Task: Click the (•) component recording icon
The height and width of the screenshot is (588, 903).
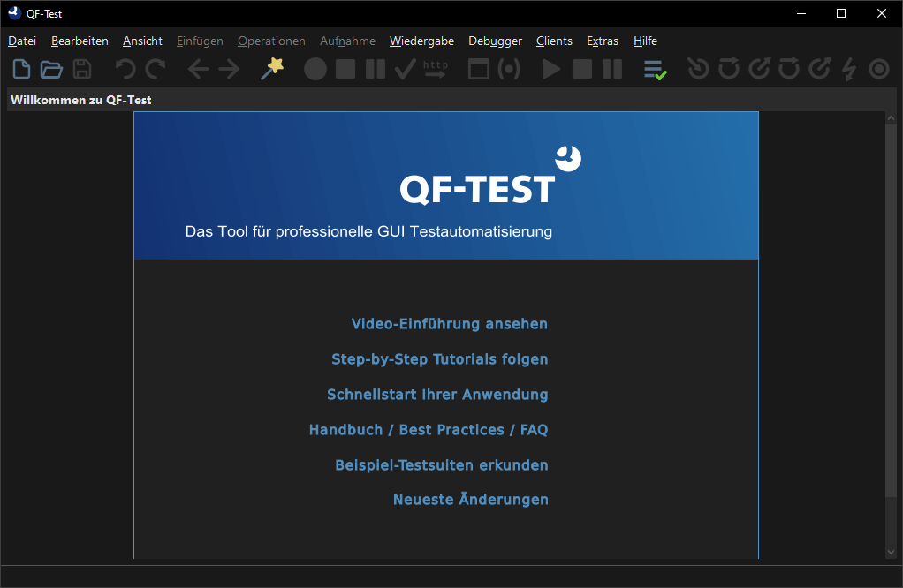Action: [509, 69]
